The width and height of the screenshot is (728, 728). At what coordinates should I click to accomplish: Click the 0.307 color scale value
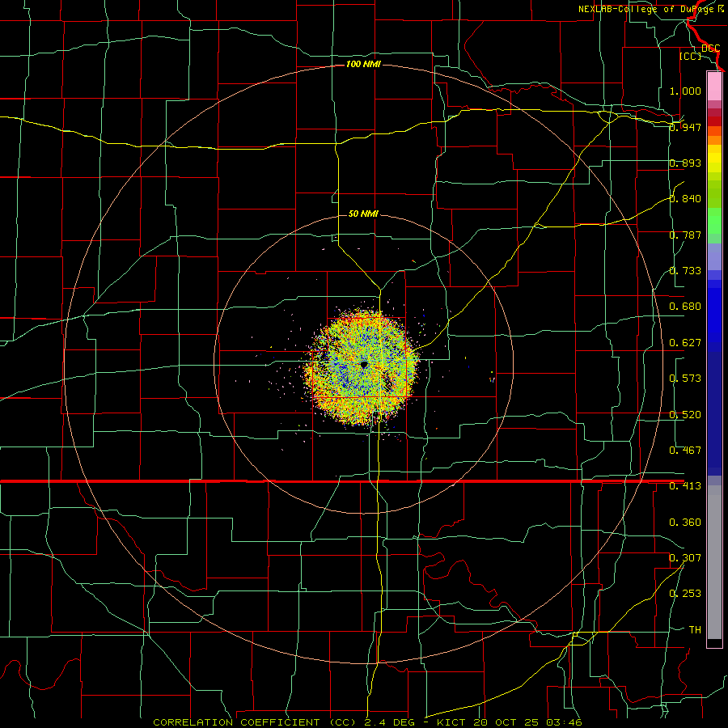point(685,558)
